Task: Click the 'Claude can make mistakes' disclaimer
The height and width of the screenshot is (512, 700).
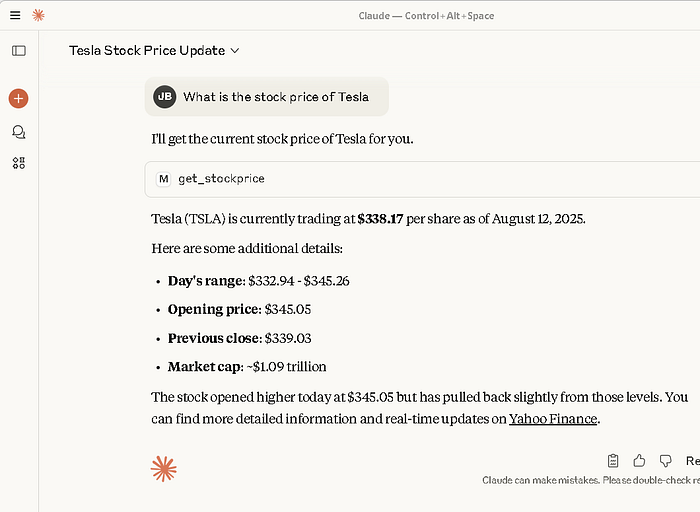Action: tap(590, 480)
